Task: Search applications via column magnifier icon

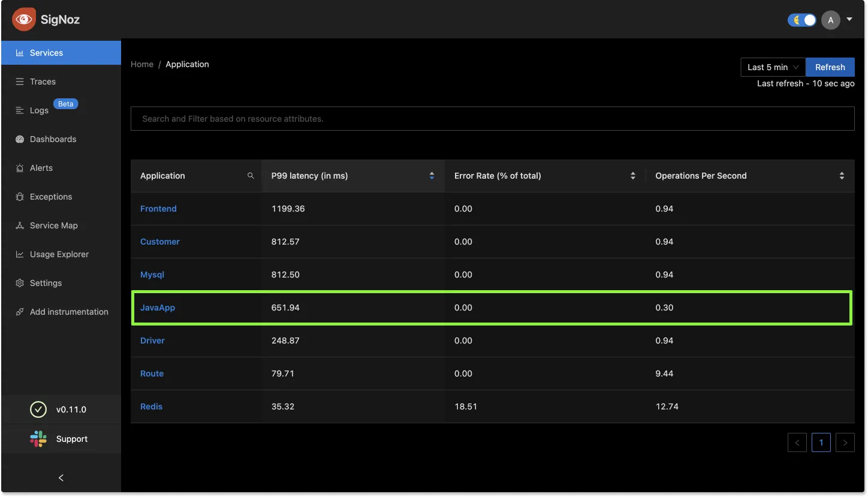Action: pos(251,176)
